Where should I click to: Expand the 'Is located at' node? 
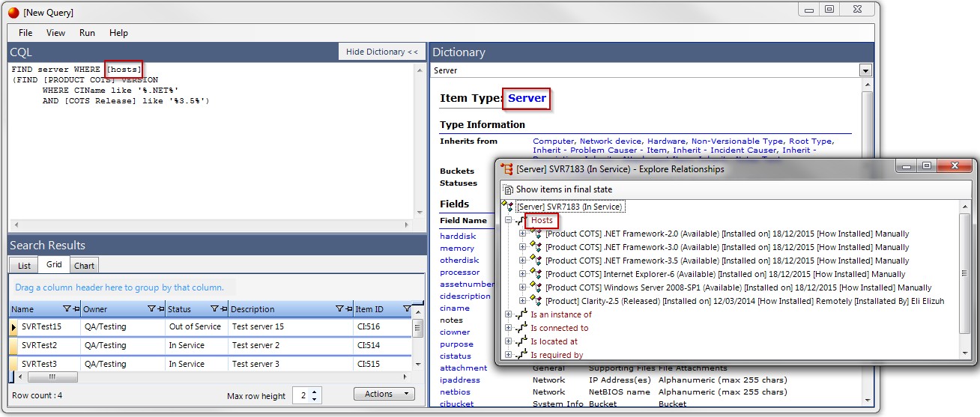point(509,341)
